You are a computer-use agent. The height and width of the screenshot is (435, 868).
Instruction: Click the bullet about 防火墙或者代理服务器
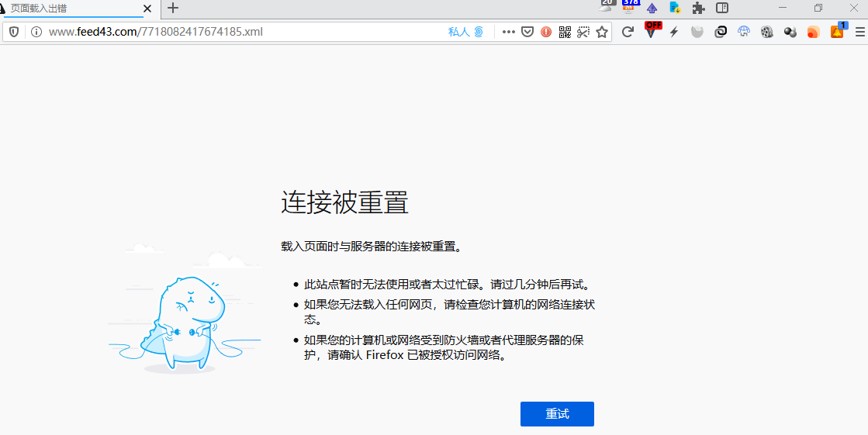coord(444,347)
